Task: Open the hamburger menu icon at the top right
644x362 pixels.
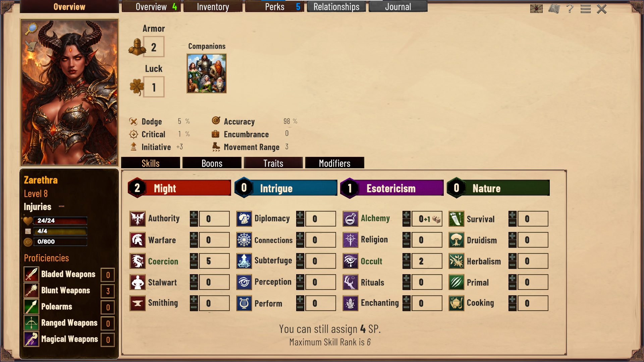Action: coord(586,9)
